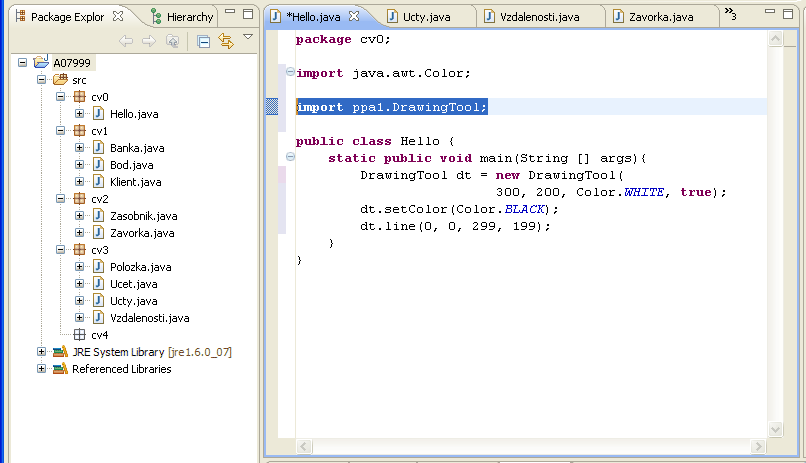The image size is (806, 463).
Task: Select Banka.java in cv1 package
Action: coord(137,148)
